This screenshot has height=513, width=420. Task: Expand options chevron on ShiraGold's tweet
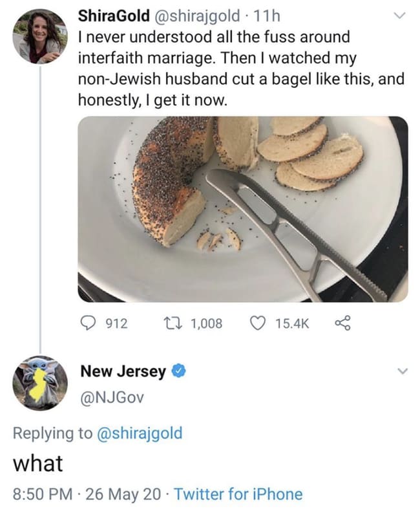click(399, 16)
